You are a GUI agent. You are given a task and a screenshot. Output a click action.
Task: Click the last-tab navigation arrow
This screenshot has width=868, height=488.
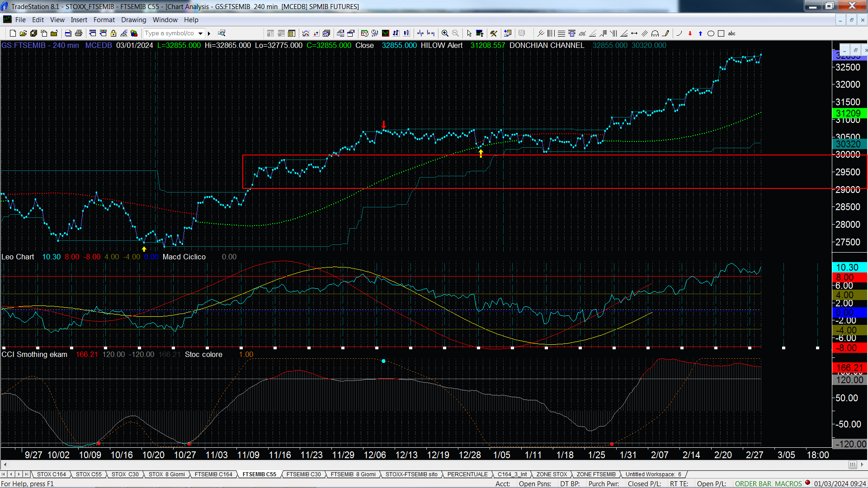coord(27,474)
